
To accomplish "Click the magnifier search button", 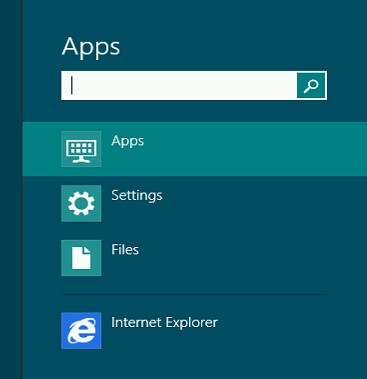I will 311,85.
